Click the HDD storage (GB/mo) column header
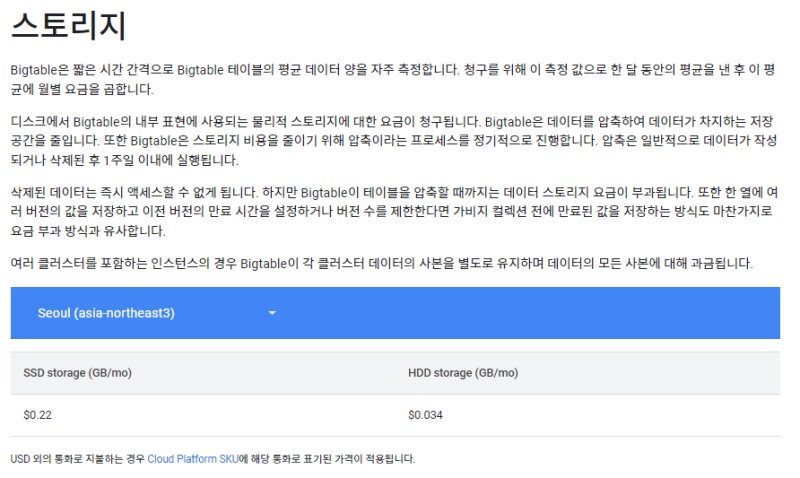Viewport: 800px width, 478px height. coord(463,374)
